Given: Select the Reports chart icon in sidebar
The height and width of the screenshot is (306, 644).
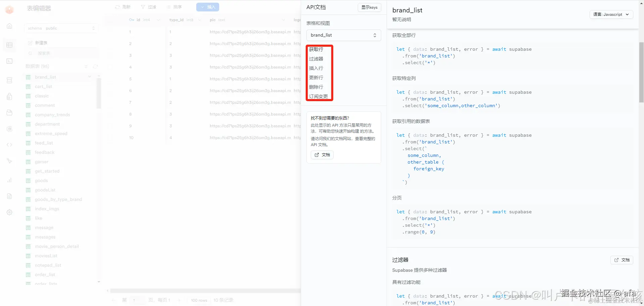Looking at the screenshot, I should point(9,180).
